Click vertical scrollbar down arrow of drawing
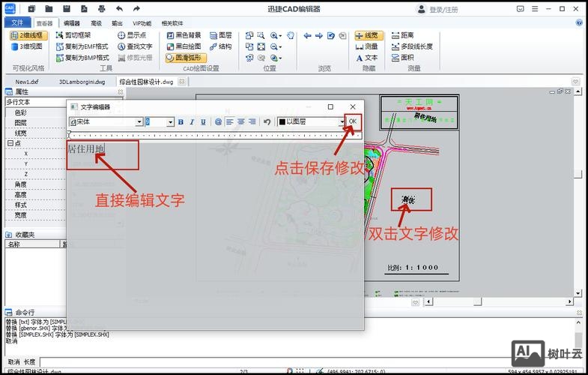 578,292
